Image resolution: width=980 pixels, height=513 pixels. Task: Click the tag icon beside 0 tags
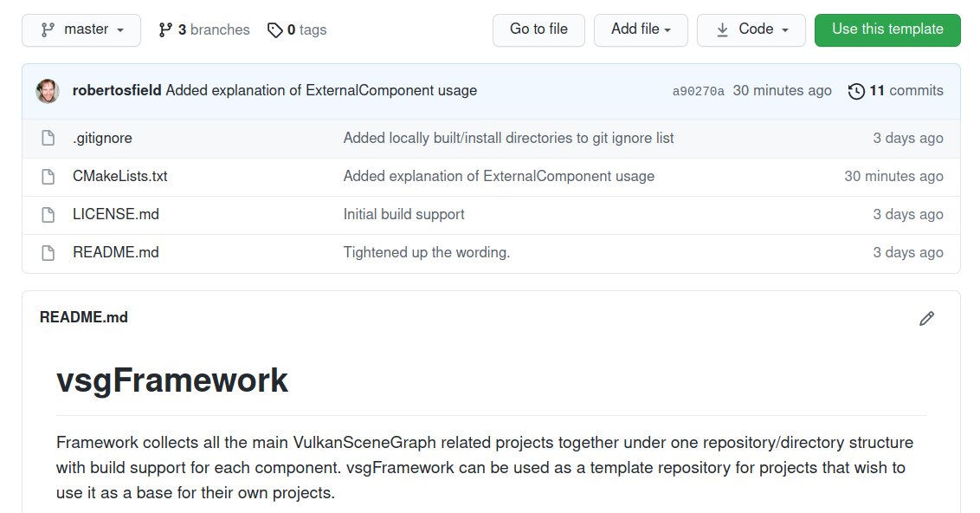275,30
